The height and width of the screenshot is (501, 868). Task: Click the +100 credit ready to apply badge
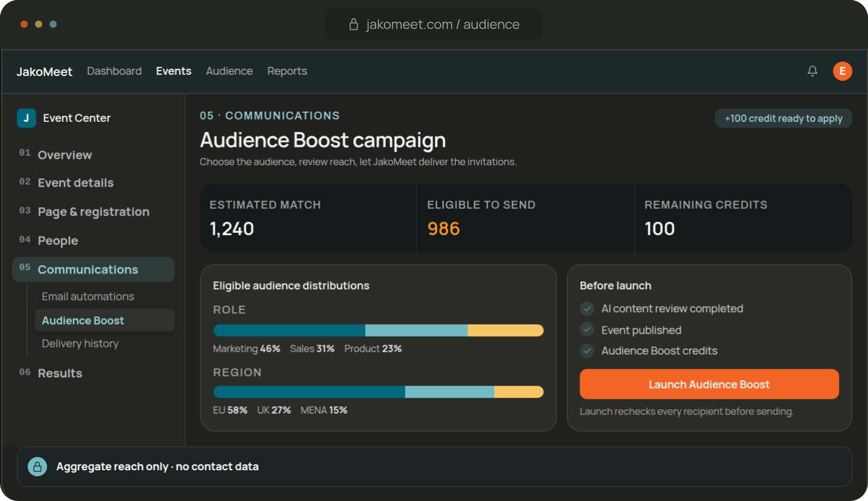pyautogui.click(x=783, y=118)
